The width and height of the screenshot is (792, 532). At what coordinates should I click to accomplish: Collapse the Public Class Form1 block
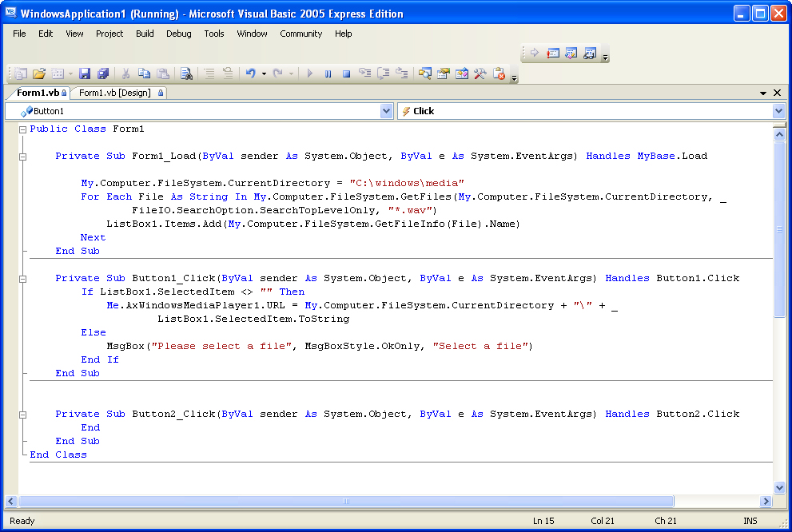click(22, 129)
